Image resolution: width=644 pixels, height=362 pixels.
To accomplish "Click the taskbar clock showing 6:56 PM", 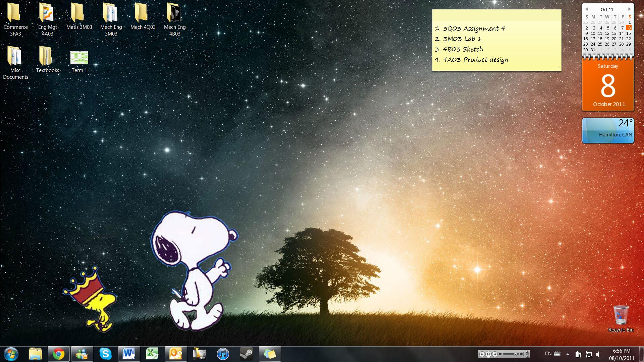I will click(622, 354).
